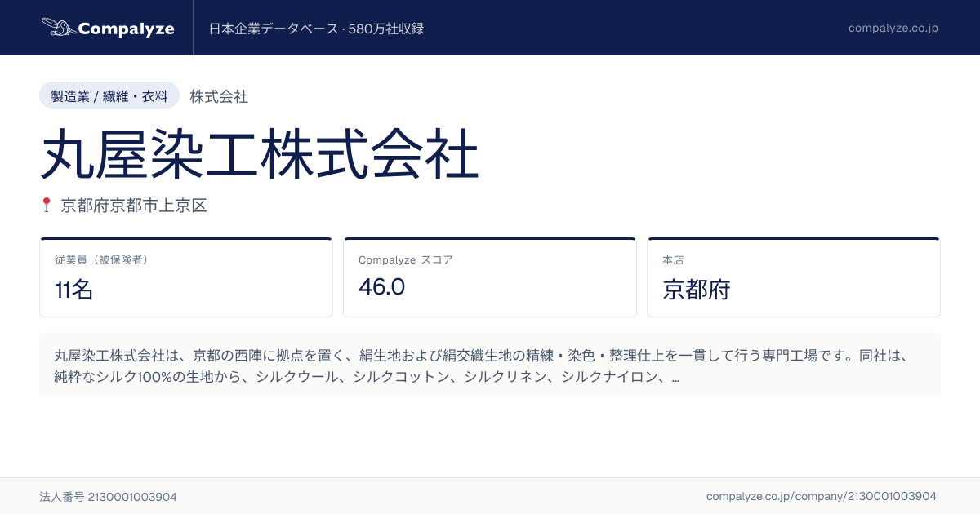Click the head office value 京都府
The width and height of the screenshot is (980, 514).
point(696,289)
